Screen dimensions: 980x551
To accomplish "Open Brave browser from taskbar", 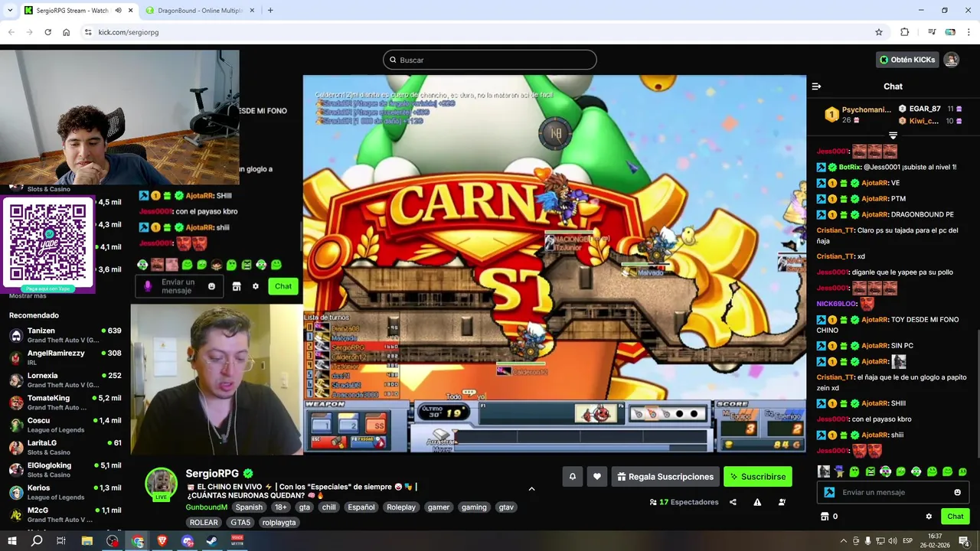I will 162,541.
